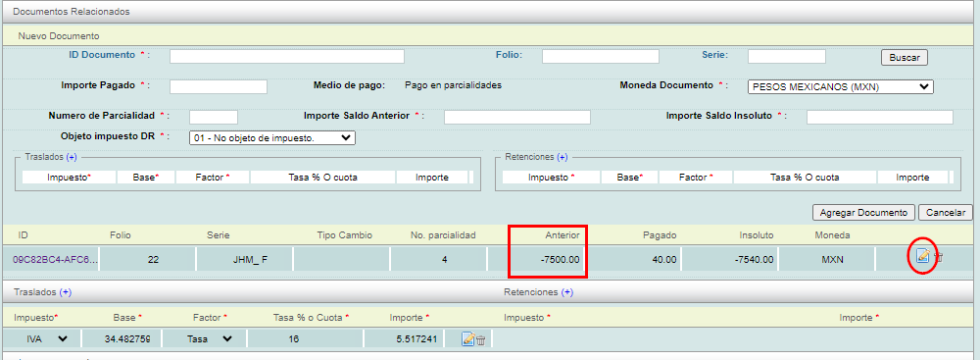Add a Retención in Nuevo Documento section
This screenshot has height=360, width=980.
click(562, 157)
